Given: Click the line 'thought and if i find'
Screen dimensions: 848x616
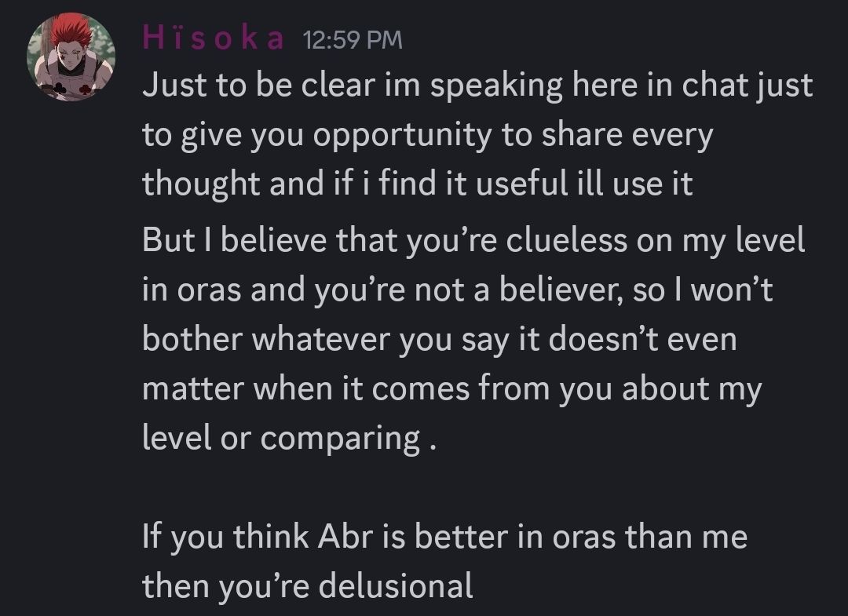Looking at the screenshot, I should coord(418,185).
